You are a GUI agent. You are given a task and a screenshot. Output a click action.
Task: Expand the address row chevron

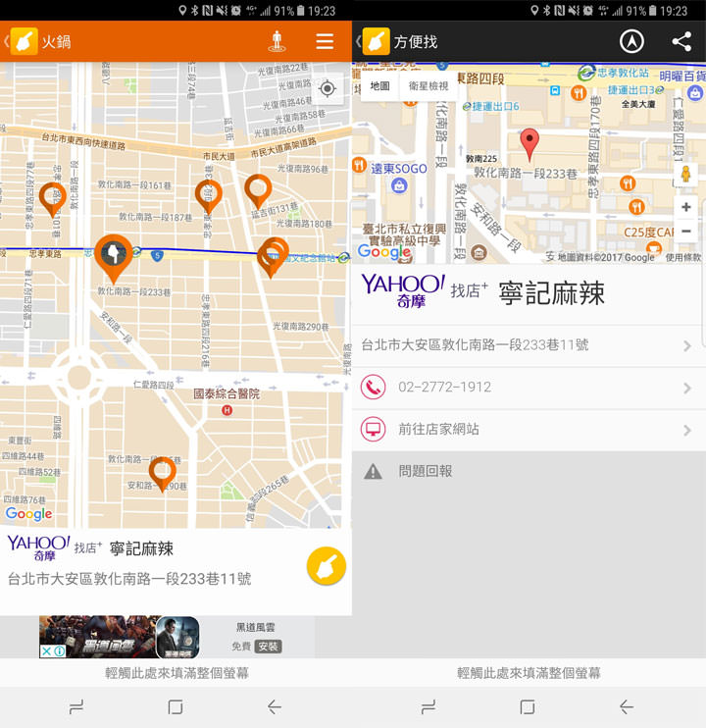687,345
